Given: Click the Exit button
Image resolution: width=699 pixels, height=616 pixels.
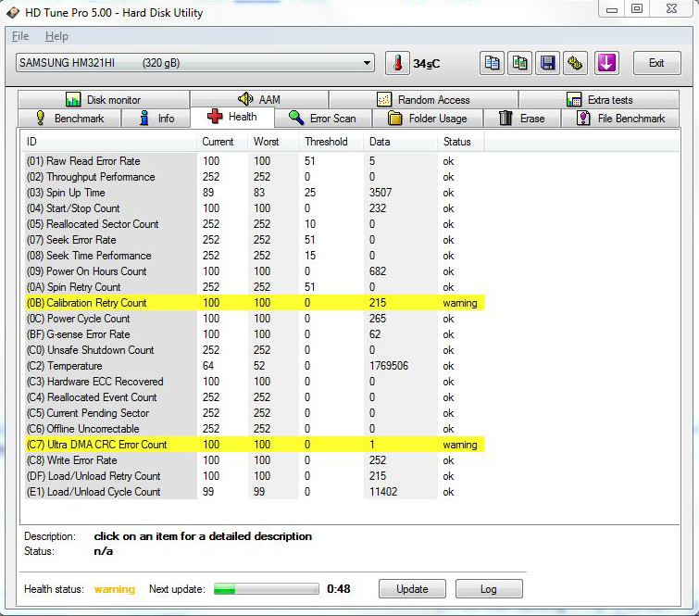Looking at the screenshot, I should pyautogui.click(x=656, y=63).
